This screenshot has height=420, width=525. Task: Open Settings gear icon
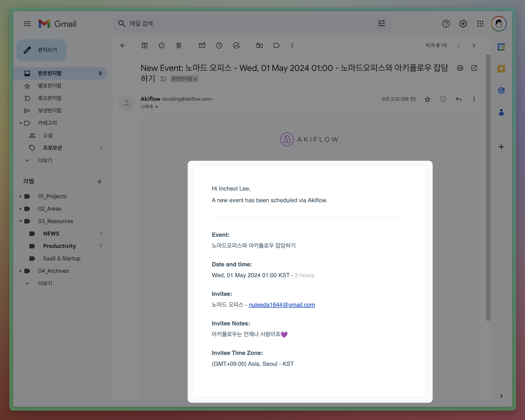(463, 24)
